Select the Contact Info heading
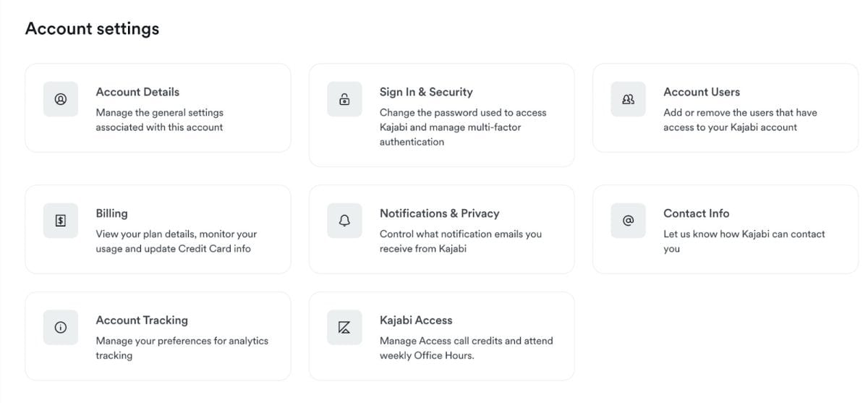Screen dimensions: 868x403 696,213
